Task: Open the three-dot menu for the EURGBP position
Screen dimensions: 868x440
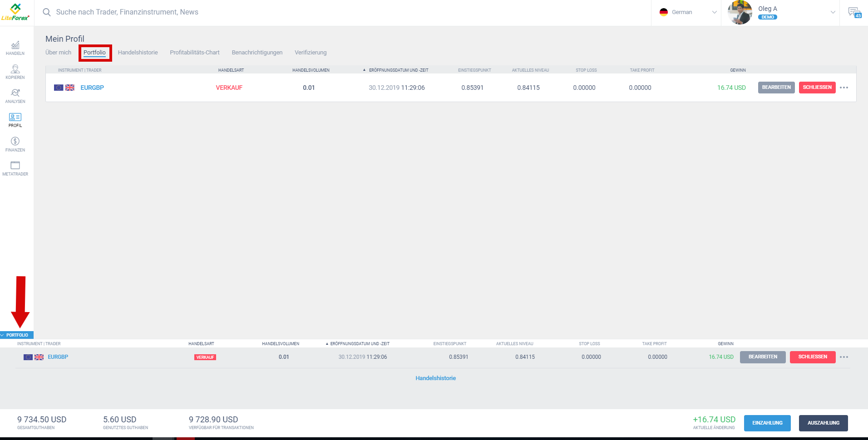Action: coord(845,88)
